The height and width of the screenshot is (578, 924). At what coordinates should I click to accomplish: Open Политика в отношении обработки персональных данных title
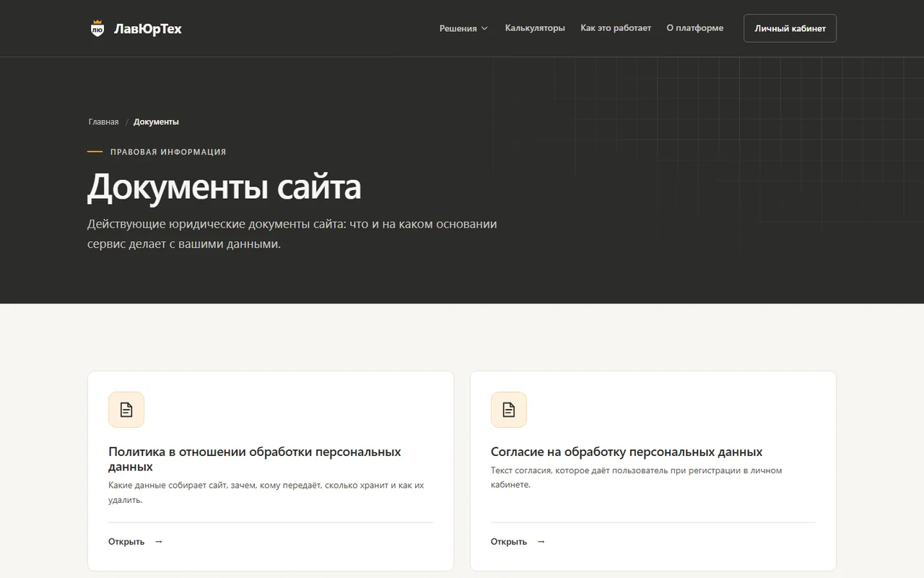click(255, 459)
